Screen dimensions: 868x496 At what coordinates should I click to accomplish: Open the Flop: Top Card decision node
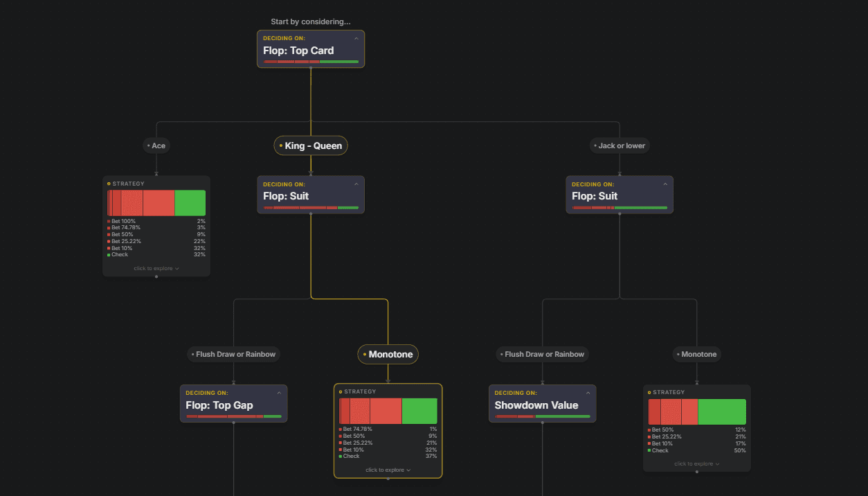pyautogui.click(x=311, y=49)
